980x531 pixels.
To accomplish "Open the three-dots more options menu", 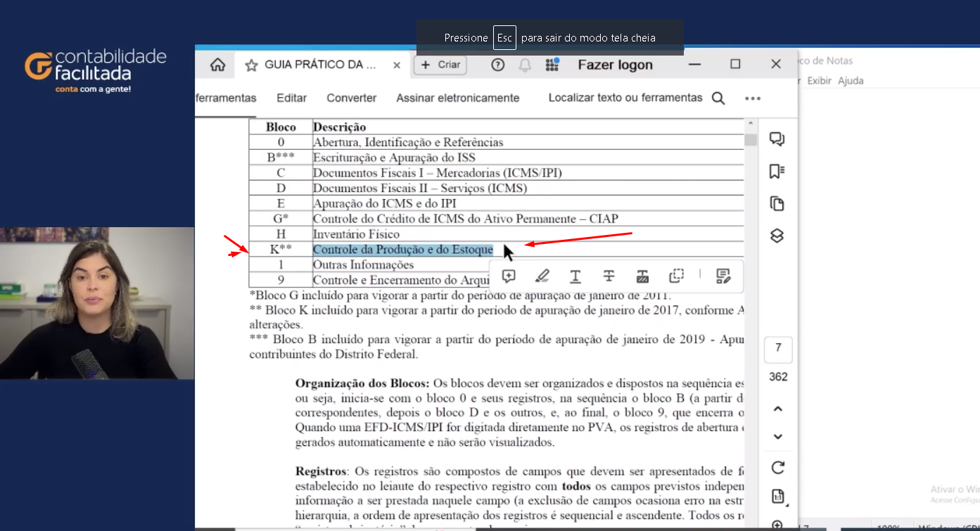I will (753, 98).
